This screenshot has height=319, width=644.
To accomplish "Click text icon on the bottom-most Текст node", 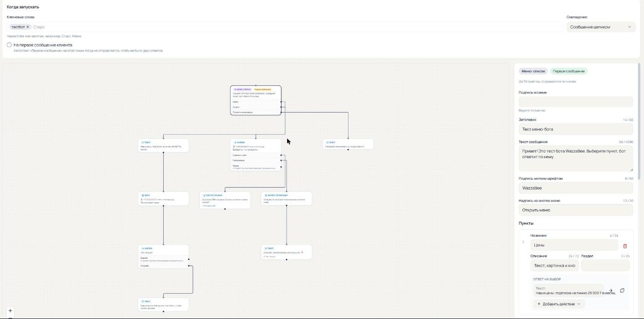I will [x=143, y=301].
